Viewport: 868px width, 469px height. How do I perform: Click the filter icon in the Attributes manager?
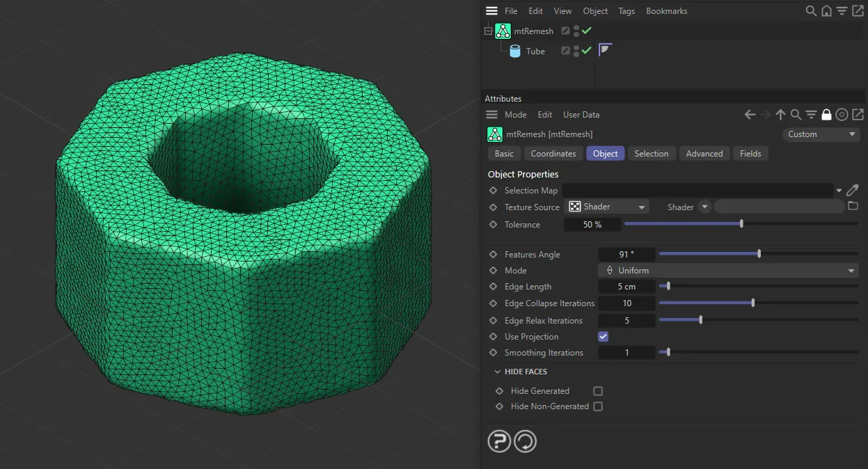[811, 114]
